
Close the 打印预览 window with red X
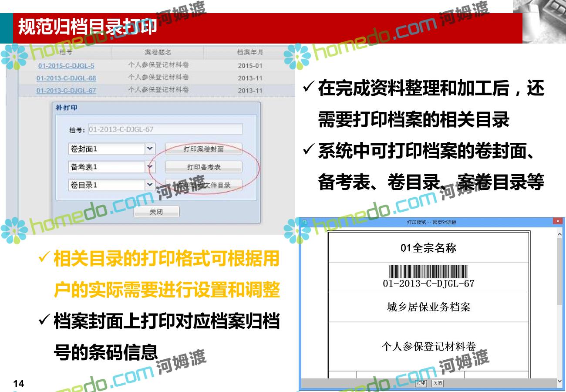[558, 221]
